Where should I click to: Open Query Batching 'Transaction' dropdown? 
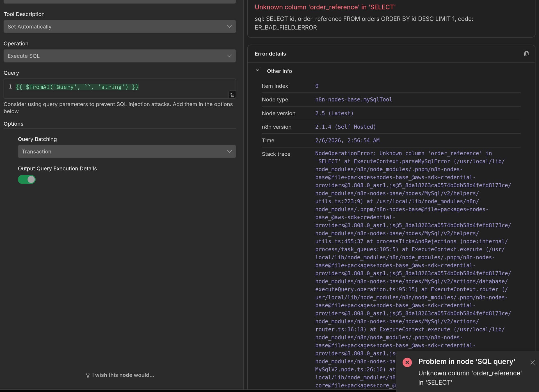click(127, 151)
